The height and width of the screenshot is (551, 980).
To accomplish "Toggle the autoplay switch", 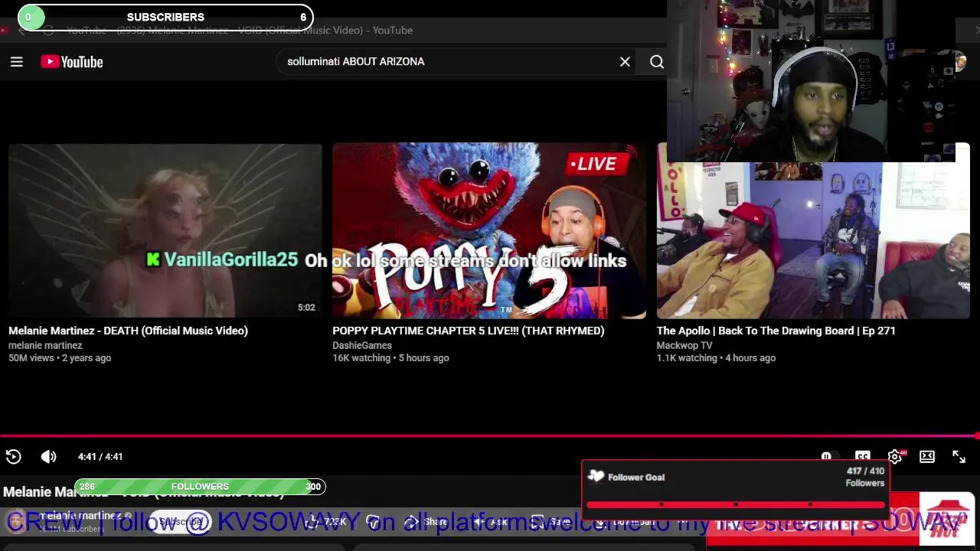I will (x=828, y=456).
